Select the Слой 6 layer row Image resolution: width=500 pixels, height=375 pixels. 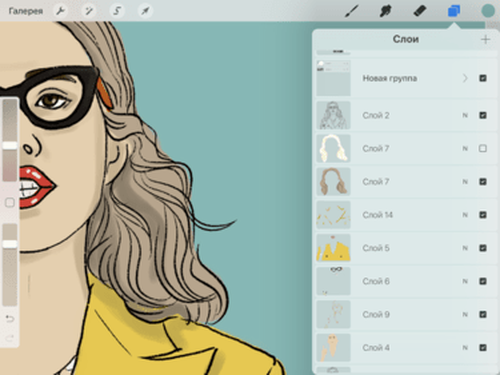406,281
